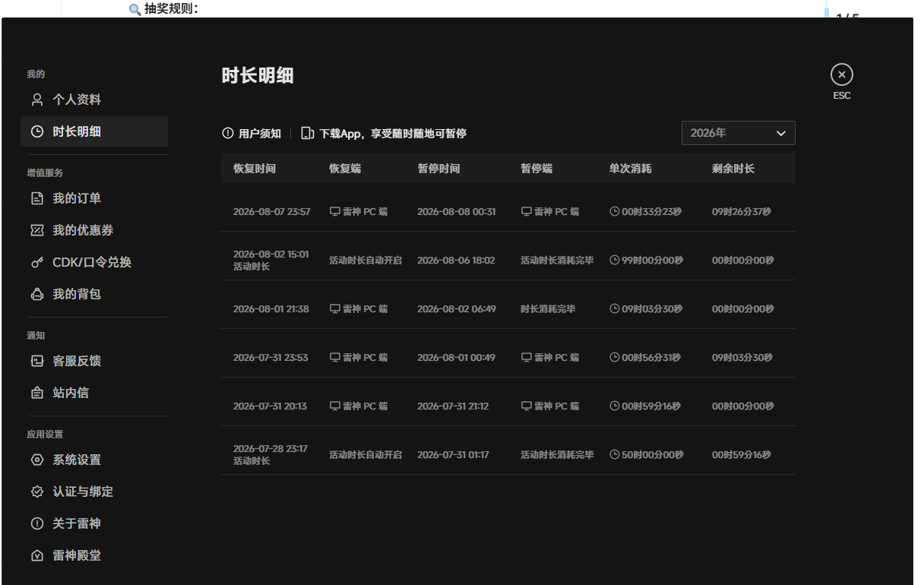Click remaining time 09时03分30秒
This screenshot has width=924, height=585.
point(742,357)
